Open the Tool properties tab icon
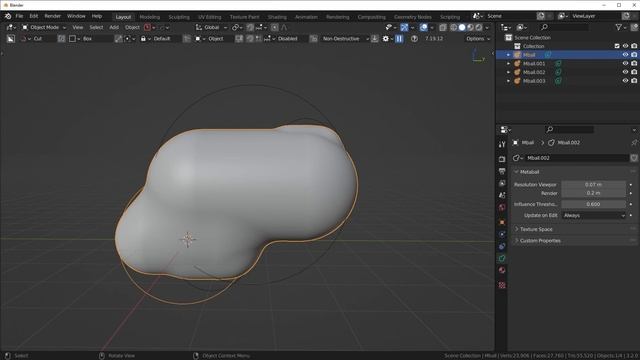This screenshot has width=640, height=360. point(502,144)
